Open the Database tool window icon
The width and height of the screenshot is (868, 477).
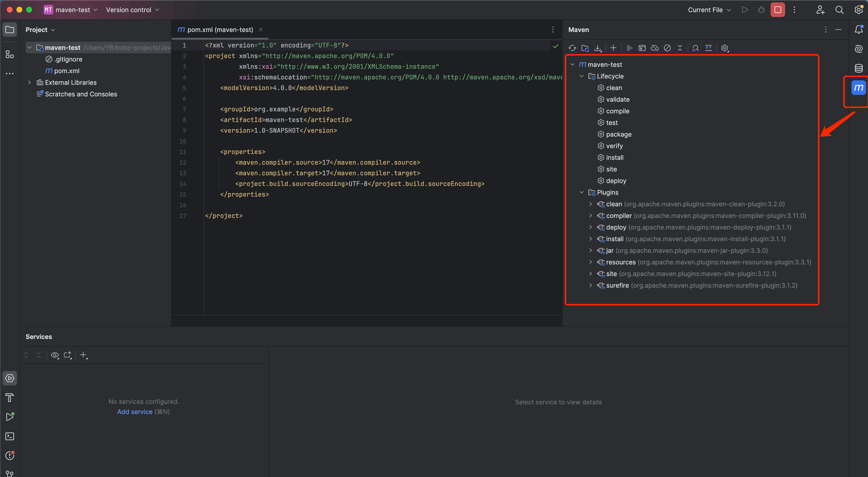[x=859, y=68]
